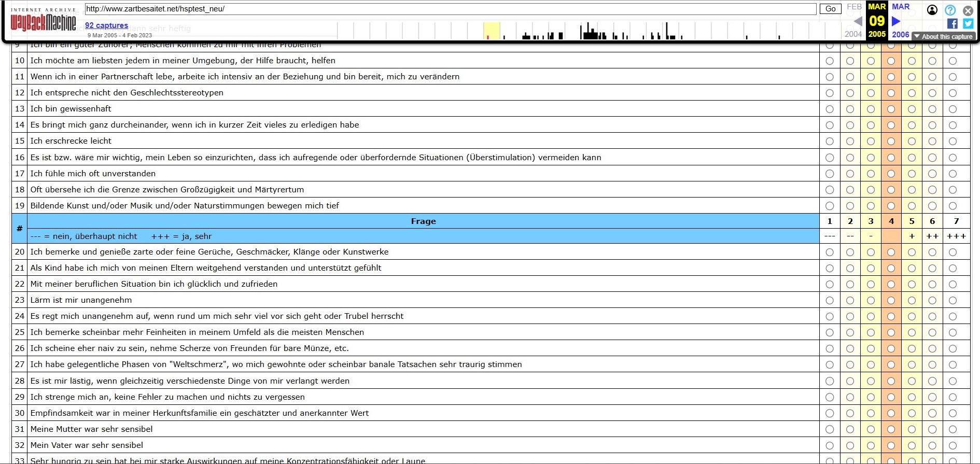Click 'Ich erschrecke leicht' question text
Screen dimensions: 980x464
click(71, 141)
